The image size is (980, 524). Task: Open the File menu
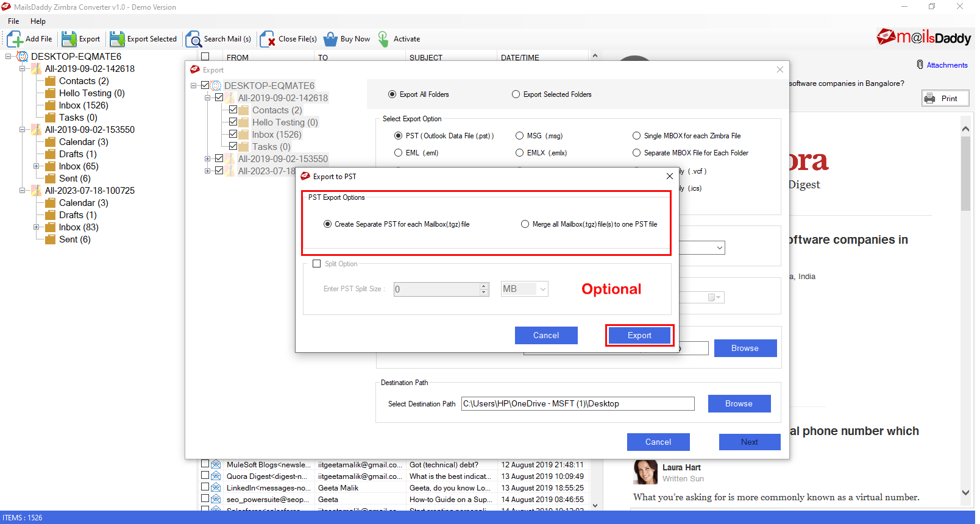pos(13,21)
